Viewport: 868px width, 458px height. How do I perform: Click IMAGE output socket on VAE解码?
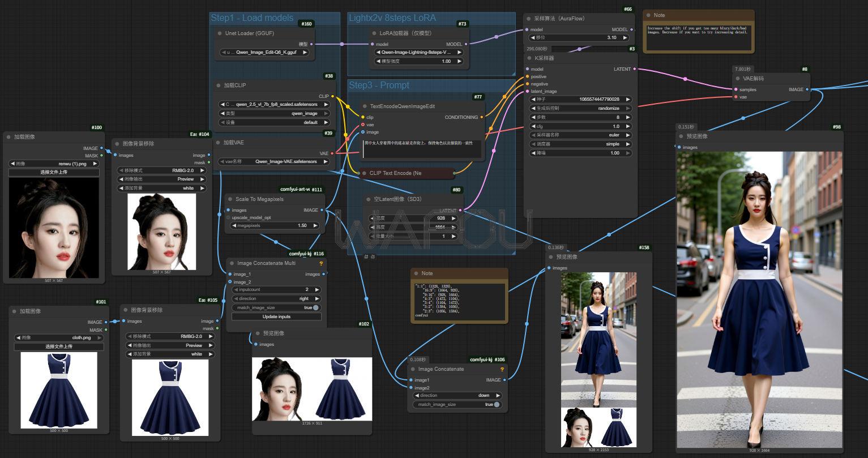click(x=807, y=89)
